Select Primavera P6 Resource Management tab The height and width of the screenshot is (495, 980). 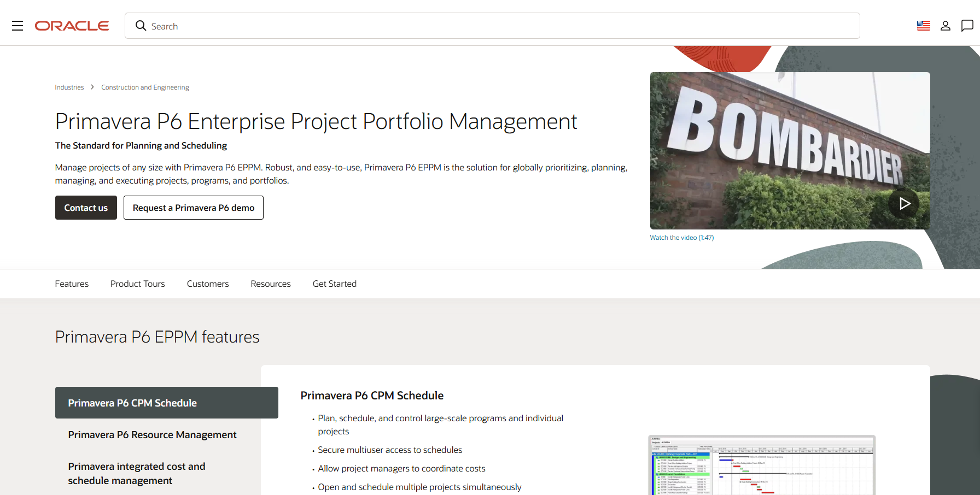point(153,435)
